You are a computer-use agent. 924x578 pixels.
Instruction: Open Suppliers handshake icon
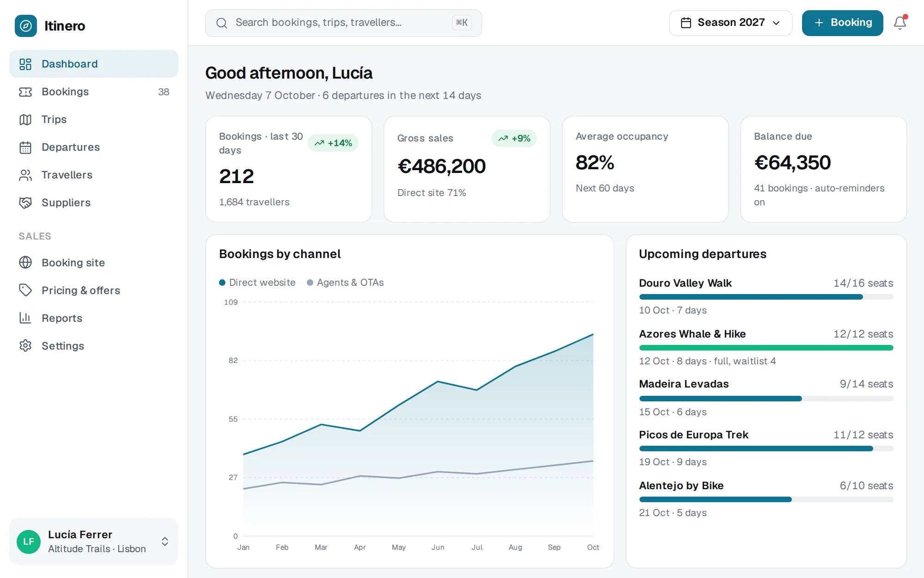coord(25,203)
